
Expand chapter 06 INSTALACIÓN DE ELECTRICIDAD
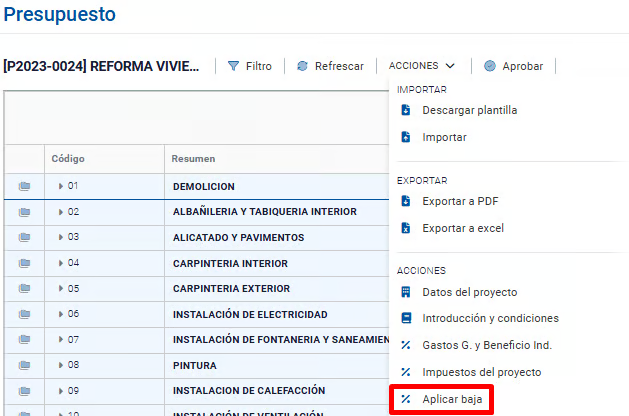61,314
